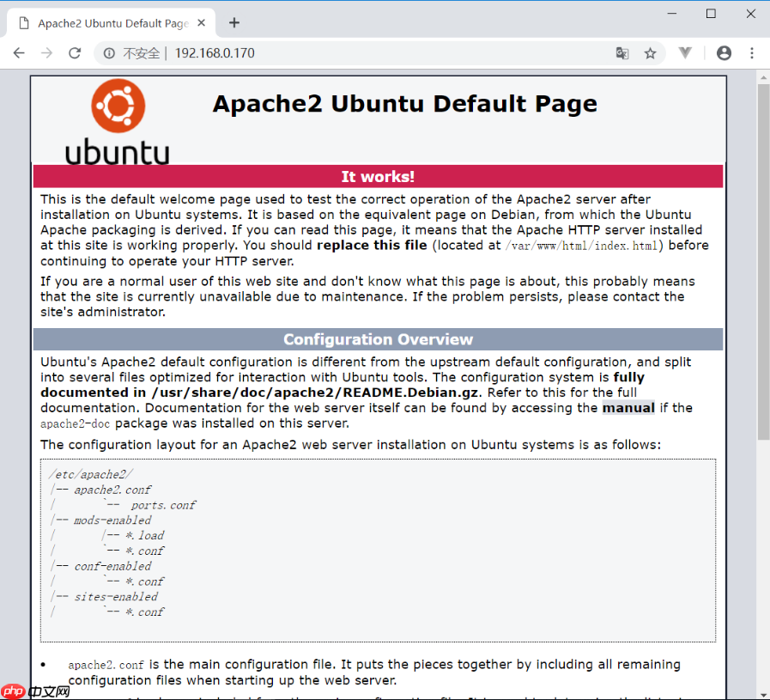Open the V-shaped extension icon
The height and width of the screenshot is (700, 770).
click(x=685, y=52)
